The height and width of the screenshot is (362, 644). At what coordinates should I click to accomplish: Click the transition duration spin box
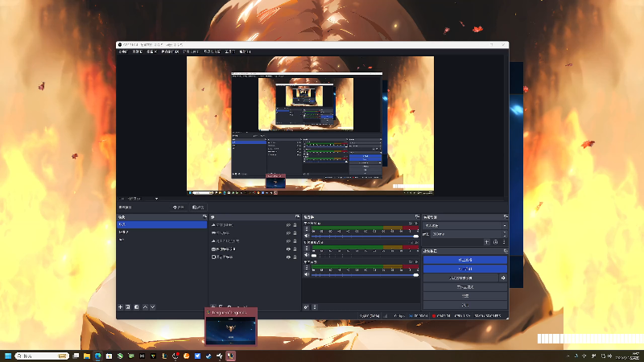click(x=469, y=234)
